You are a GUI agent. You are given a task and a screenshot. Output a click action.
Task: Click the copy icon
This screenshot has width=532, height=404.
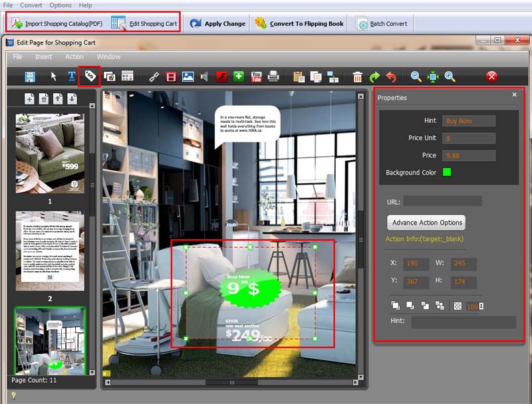pyautogui.click(x=316, y=77)
